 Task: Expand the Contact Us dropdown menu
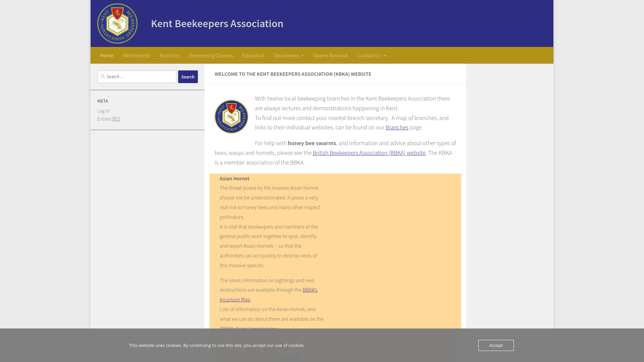click(372, 55)
